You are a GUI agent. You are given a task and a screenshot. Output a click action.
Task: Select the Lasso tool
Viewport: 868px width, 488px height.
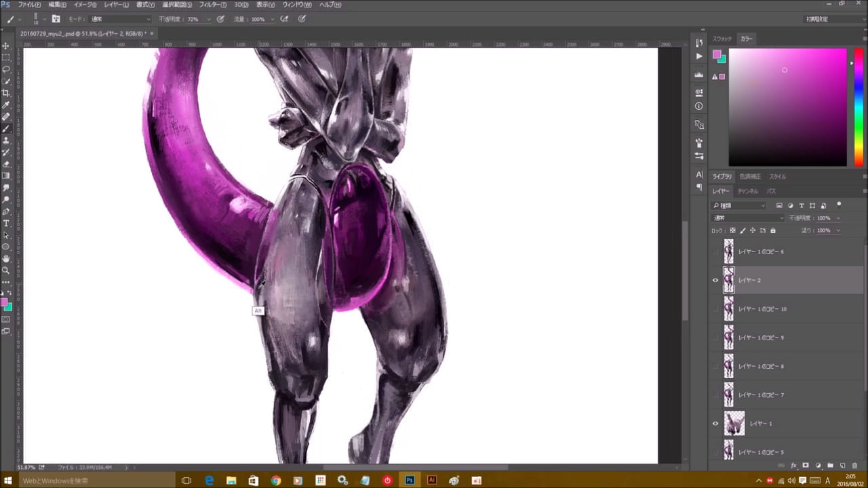click(6, 69)
